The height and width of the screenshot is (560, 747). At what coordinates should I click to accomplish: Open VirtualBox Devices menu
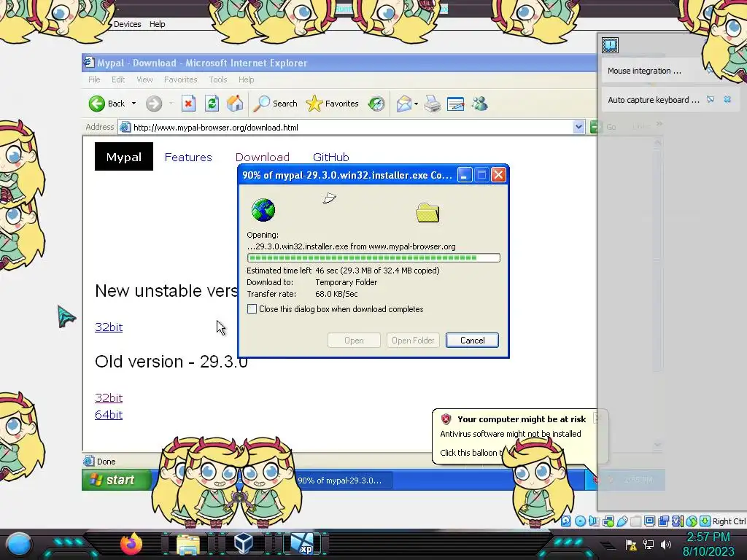[127, 24]
